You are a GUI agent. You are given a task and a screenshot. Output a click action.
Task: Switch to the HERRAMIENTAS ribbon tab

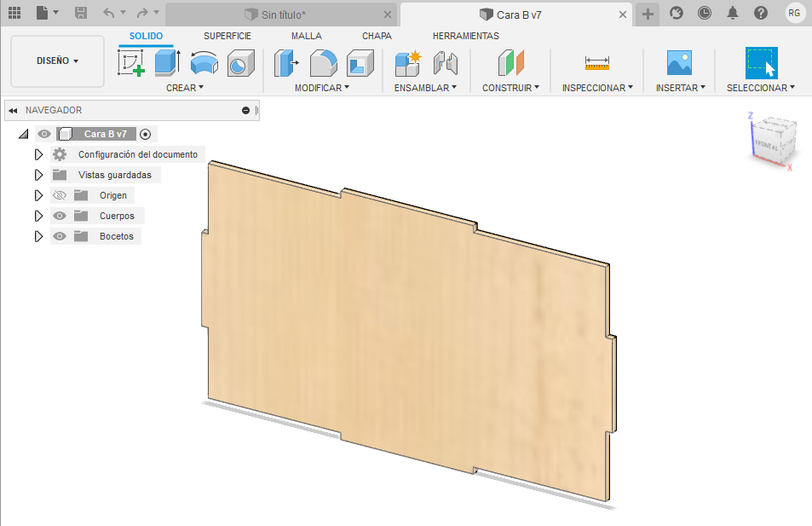(466, 36)
